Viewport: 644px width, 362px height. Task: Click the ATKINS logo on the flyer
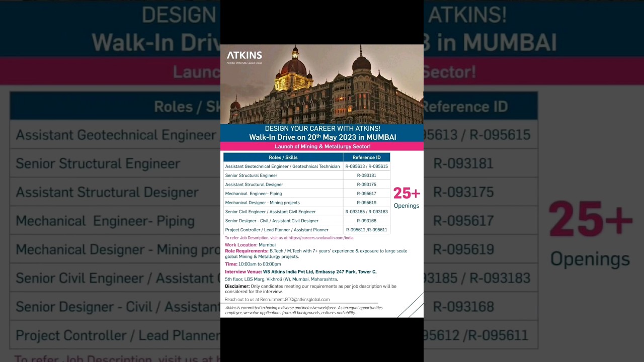click(x=244, y=57)
